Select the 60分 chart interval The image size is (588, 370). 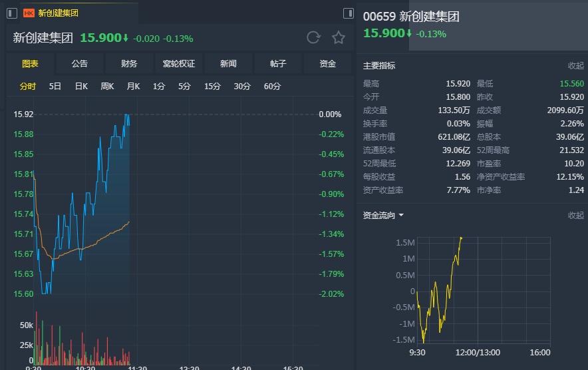click(x=272, y=86)
